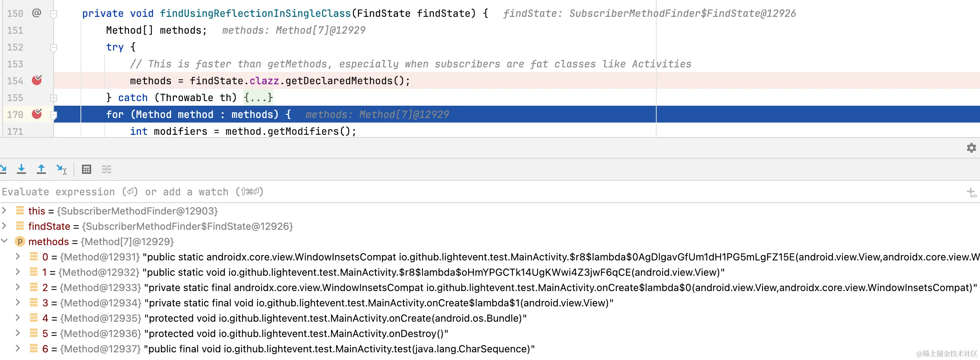Select the Method@12935 onCreate(android.os.Bundle) row
This screenshot has width=980, height=360.
(x=490, y=318)
